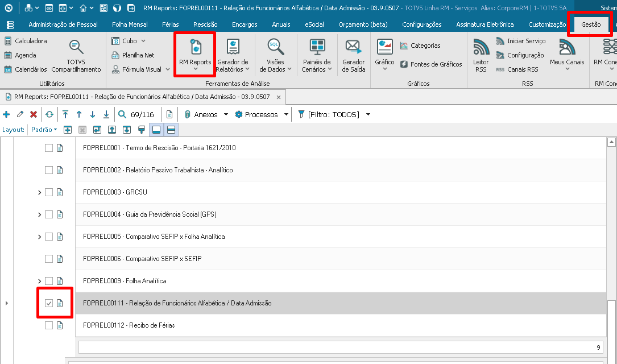This screenshot has height=364, width=617.
Task: Expand the FOPREL0004 row chevron
Action: click(x=39, y=214)
